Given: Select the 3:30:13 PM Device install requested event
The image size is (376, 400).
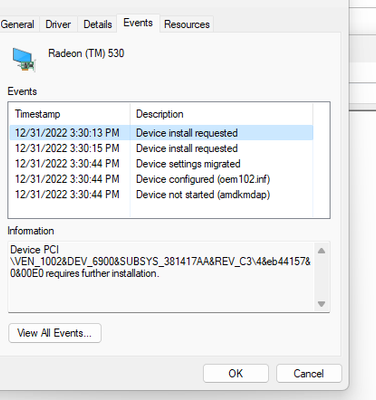Looking at the screenshot, I should click(161, 133).
